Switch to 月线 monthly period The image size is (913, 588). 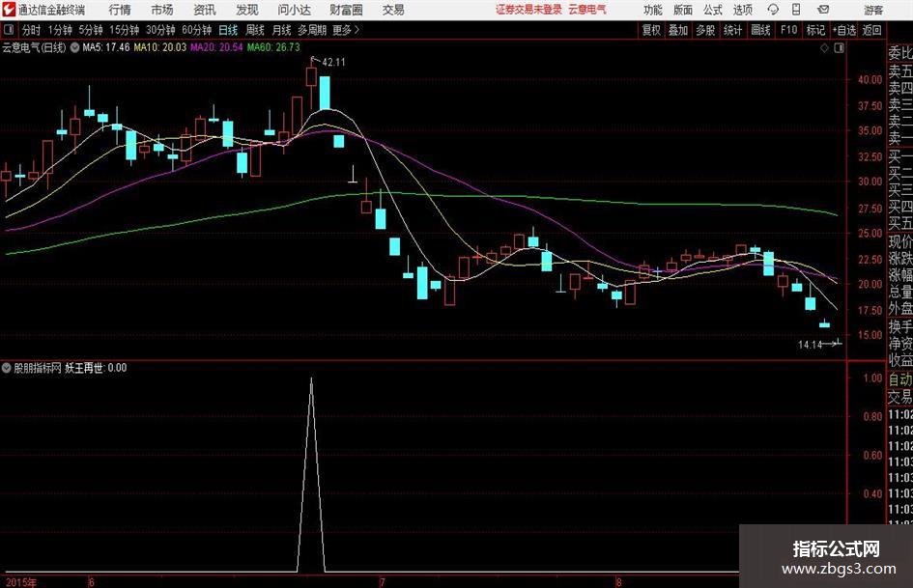pos(282,30)
